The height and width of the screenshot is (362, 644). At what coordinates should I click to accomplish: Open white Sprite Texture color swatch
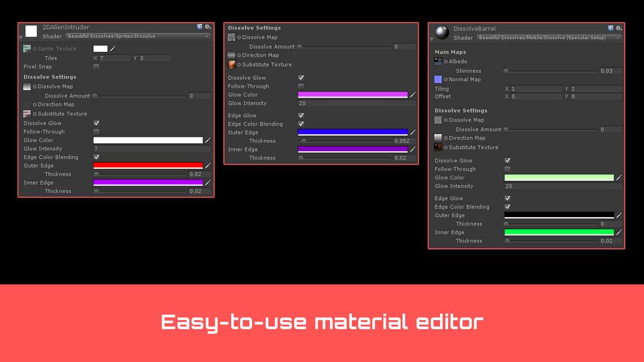coord(100,49)
